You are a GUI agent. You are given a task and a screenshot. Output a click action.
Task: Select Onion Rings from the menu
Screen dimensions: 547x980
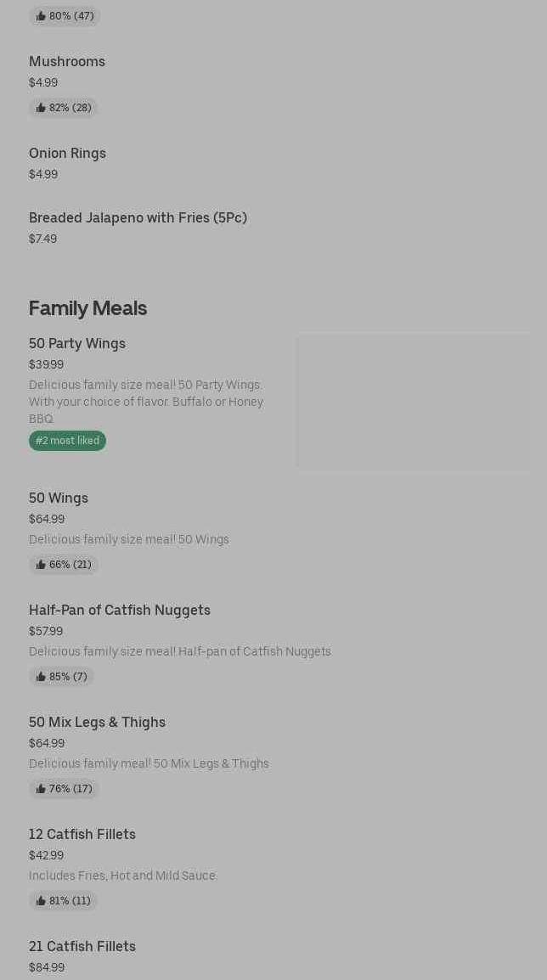click(67, 153)
